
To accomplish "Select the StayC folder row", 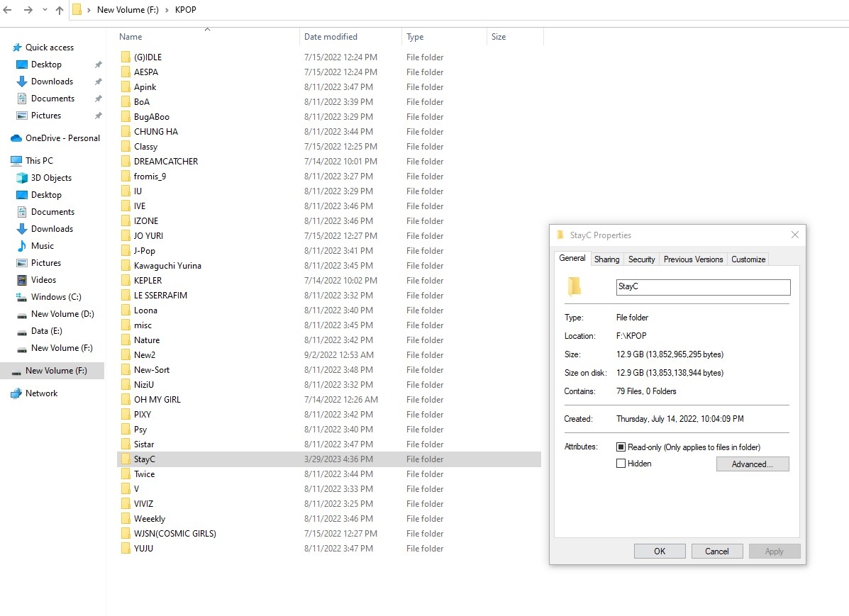I will [x=329, y=459].
